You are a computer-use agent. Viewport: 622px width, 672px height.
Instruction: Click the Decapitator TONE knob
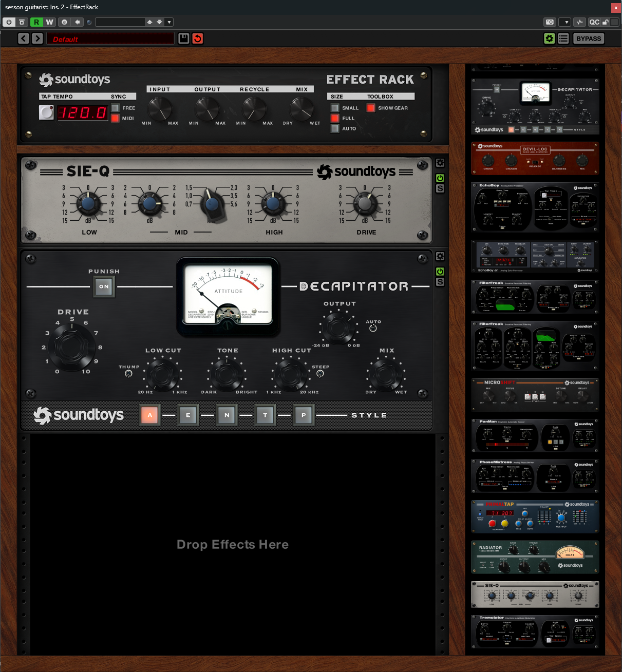click(x=227, y=374)
